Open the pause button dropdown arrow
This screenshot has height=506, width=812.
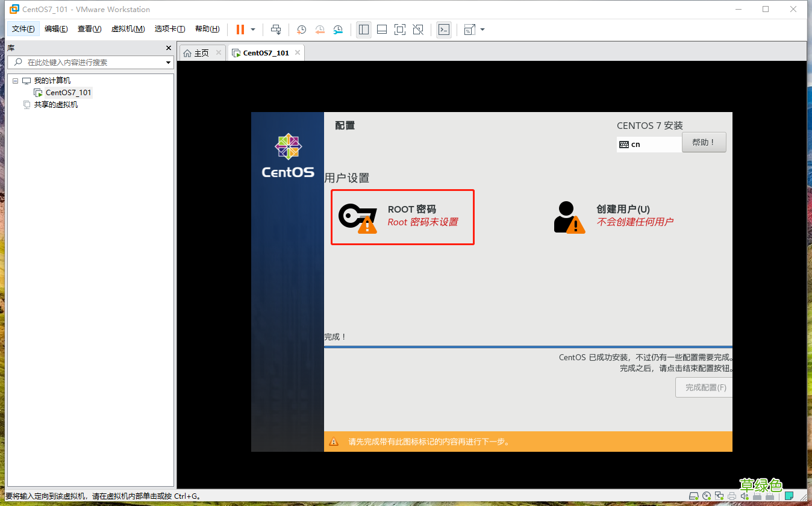252,29
